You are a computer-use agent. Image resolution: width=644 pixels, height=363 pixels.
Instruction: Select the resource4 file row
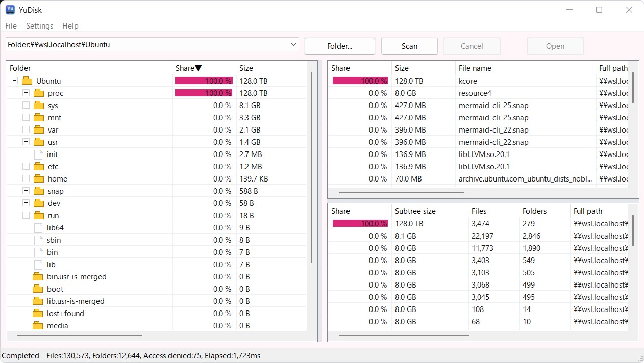pyautogui.click(x=478, y=93)
